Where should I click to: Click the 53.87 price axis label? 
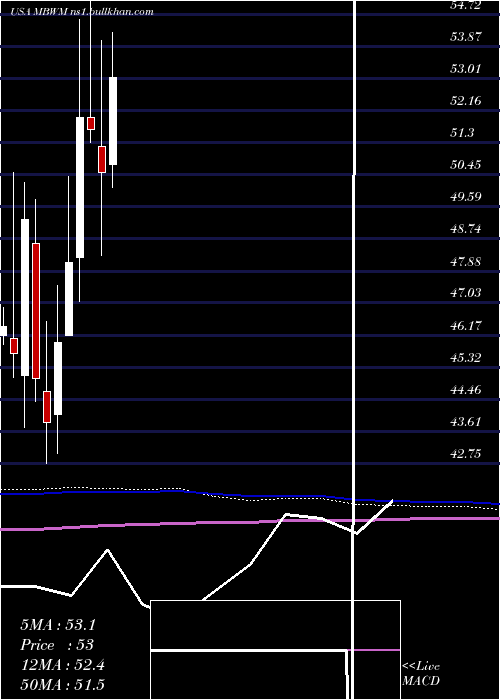coord(466,37)
